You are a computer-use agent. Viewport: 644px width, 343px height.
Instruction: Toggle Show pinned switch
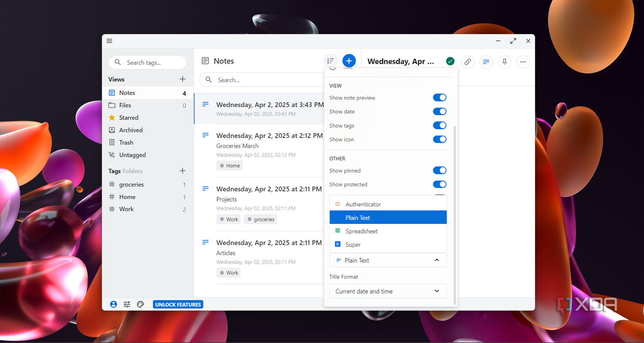tap(440, 171)
